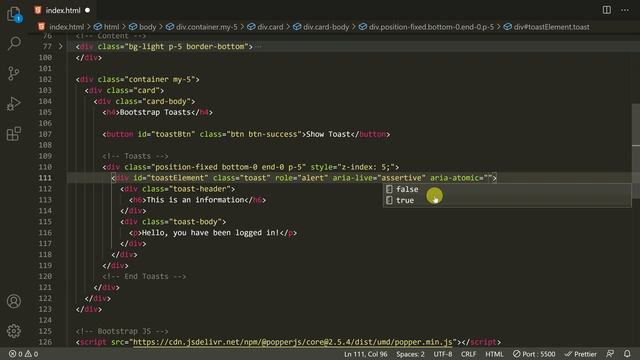Screen dimensions: 640x360
Task: Show errors and warnings in status bar
Action: (23, 354)
